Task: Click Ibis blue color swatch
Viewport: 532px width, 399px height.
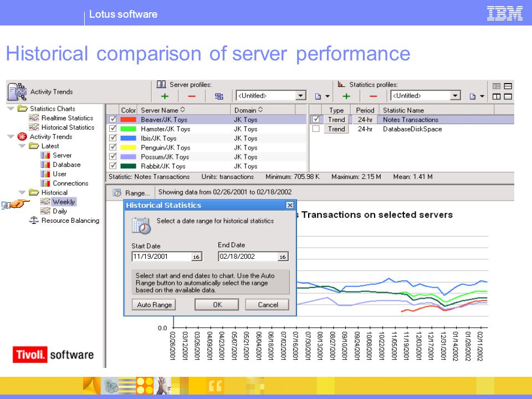Action: click(x=128, y=138)
